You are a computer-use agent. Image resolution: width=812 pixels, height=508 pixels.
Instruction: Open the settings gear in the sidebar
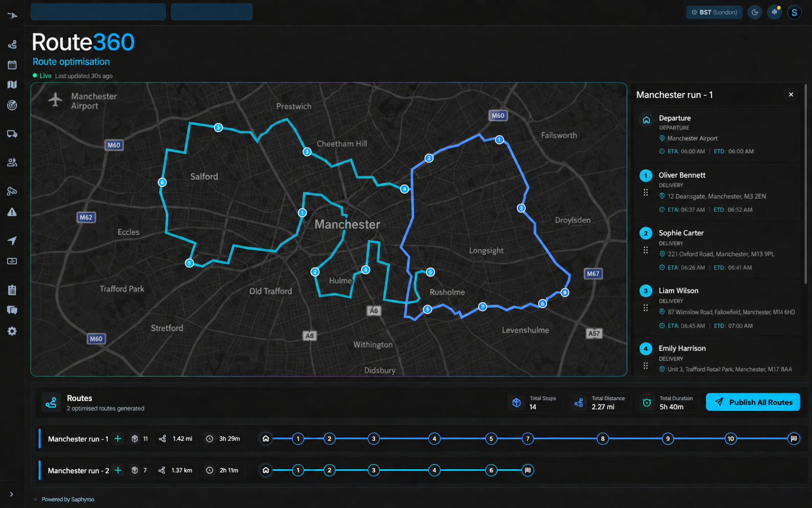12,331
